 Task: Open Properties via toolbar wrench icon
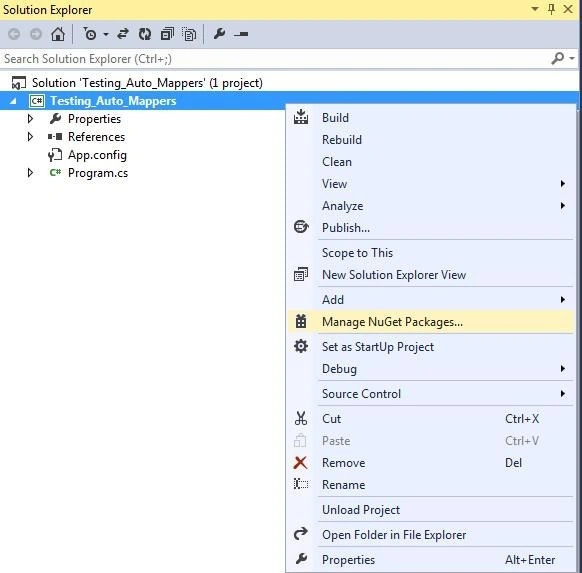click(219, 34)
